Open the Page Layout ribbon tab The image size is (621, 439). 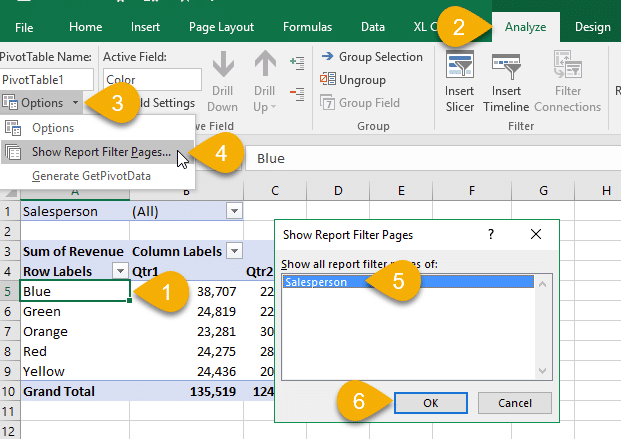[x=222, y=27]
